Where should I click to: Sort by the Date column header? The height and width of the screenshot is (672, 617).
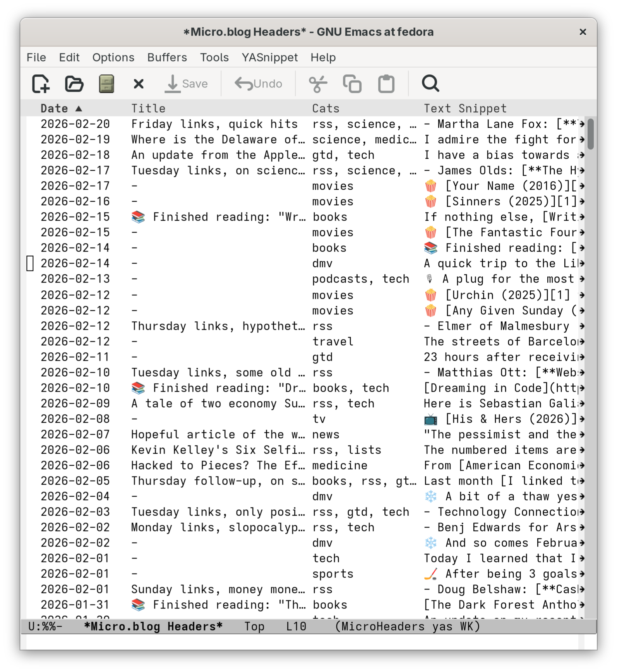pyautogui.click(x=62, y=108)
